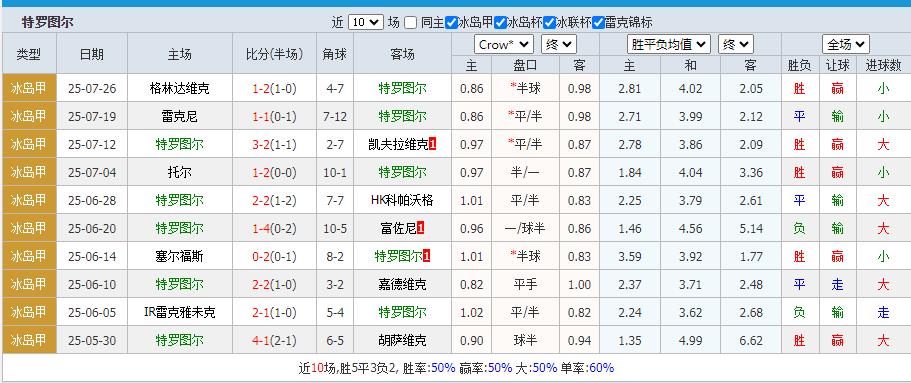
Task: Uncheck the 冰岛甲 league filter
Action: [x=451, y=23]
